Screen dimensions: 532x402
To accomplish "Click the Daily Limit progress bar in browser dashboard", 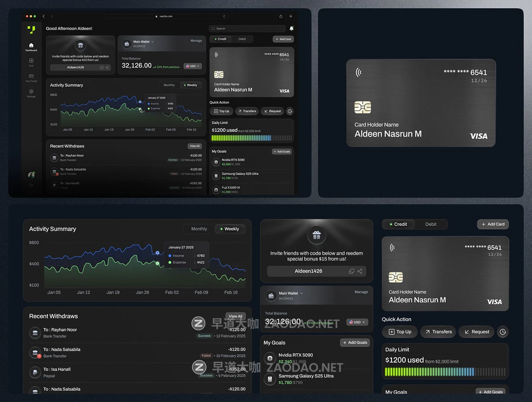I will 251,138.
